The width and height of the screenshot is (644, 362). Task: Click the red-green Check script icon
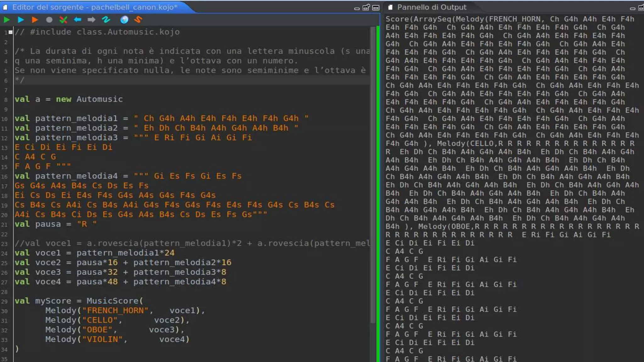point(63,20)
